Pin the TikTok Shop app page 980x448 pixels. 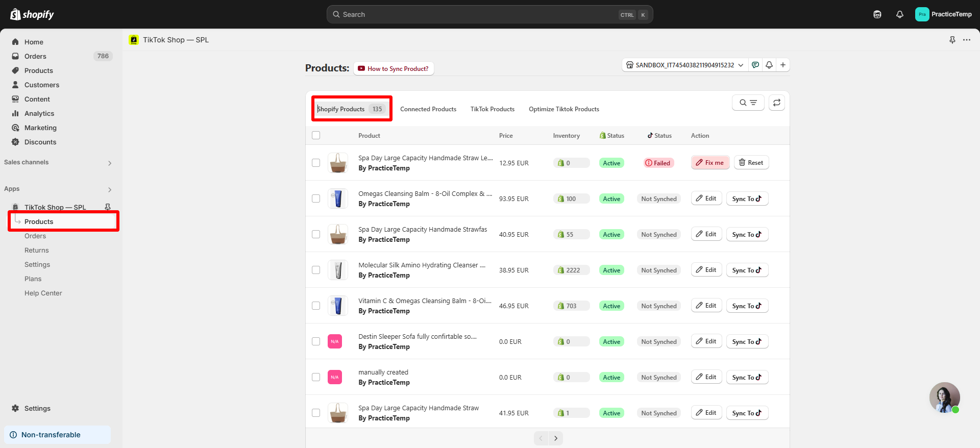point(952,40)
